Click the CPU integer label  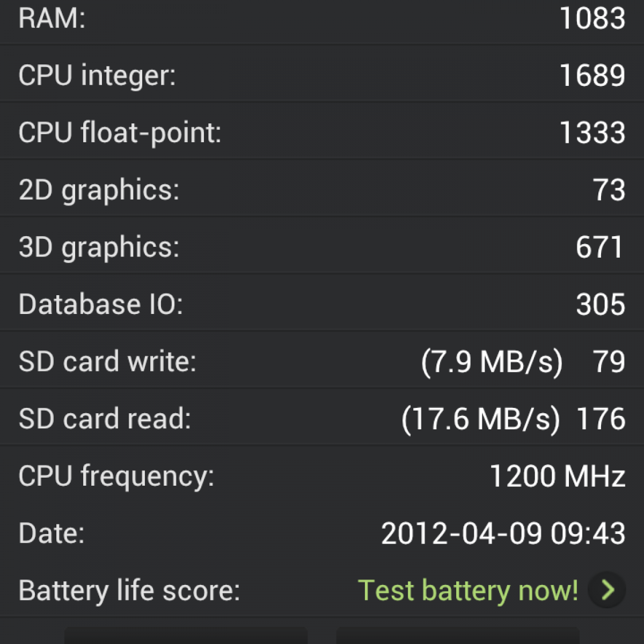point(97,75)
